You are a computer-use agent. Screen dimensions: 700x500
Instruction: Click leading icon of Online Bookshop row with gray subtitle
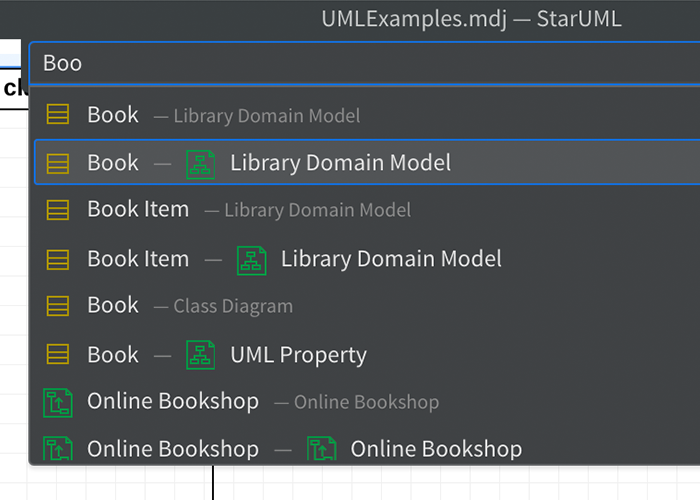tap(58, 402)
